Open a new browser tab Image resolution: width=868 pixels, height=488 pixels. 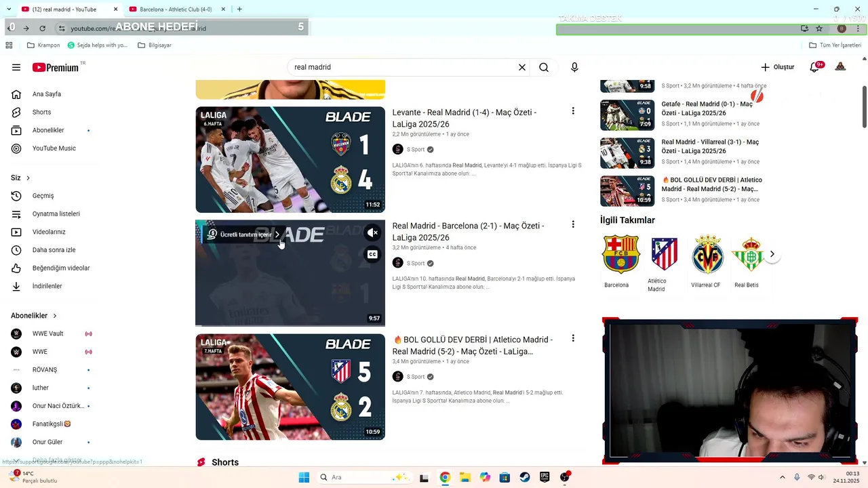point(239,9)
